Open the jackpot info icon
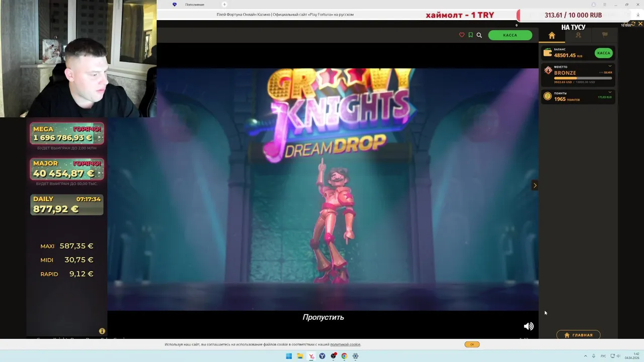The image size is (644, 362). pyautogui.click(x=102, y=331)
